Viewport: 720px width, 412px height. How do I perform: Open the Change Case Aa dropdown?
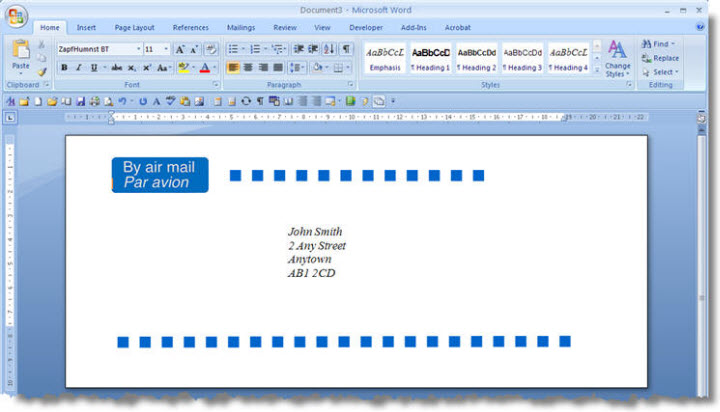pos(163,68)
